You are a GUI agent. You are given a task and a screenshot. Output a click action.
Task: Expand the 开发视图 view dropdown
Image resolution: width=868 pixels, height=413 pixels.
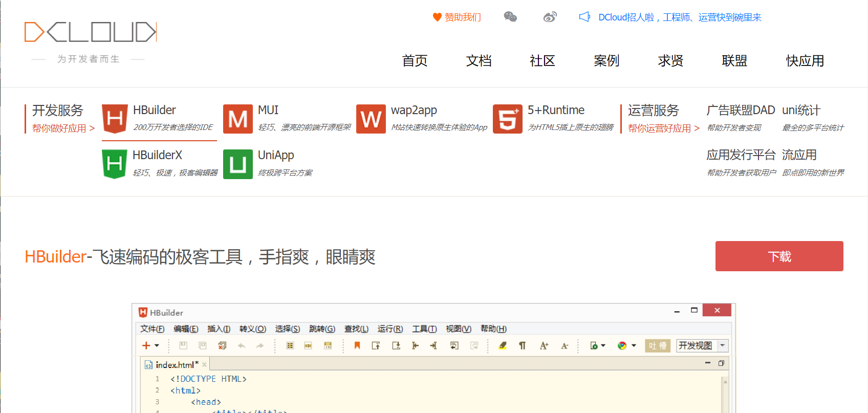coord(723,345)
